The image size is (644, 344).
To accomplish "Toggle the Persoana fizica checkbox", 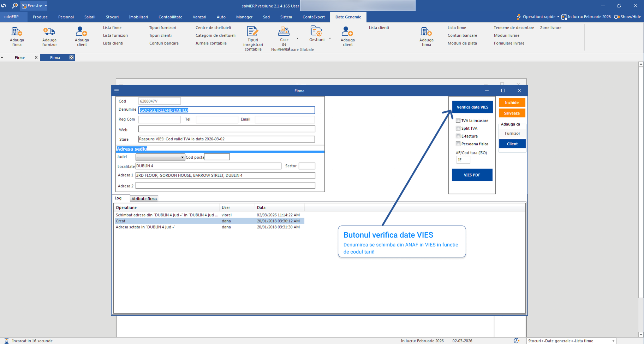I will click(x=458, y=144).
